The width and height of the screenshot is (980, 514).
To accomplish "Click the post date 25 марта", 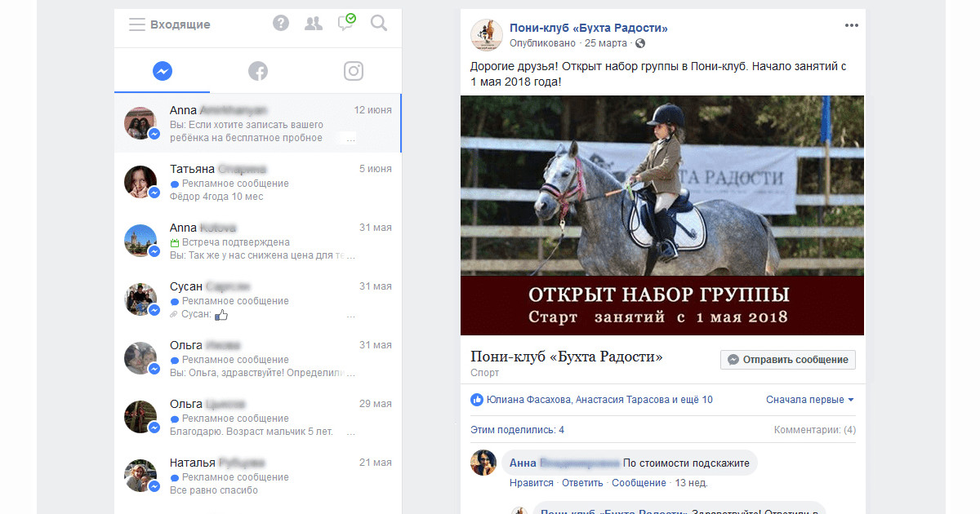I will point(606,43).
